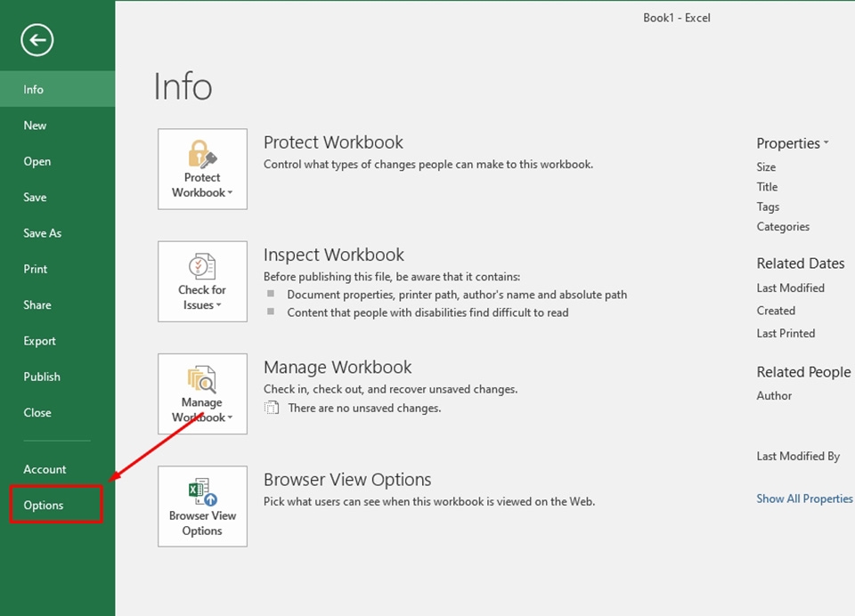Select the Info tab in sidebar
Screen dimensions: 855x616
[57, 89]
